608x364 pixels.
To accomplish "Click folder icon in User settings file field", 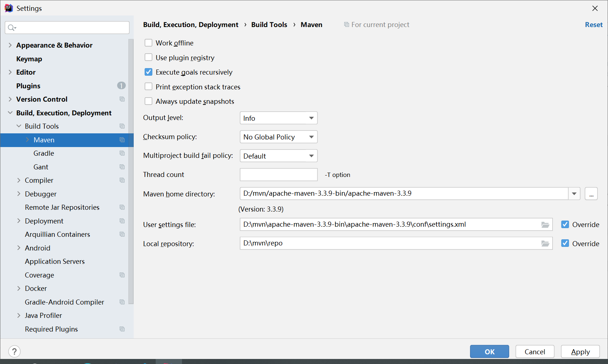I will [x=545, y=225].
